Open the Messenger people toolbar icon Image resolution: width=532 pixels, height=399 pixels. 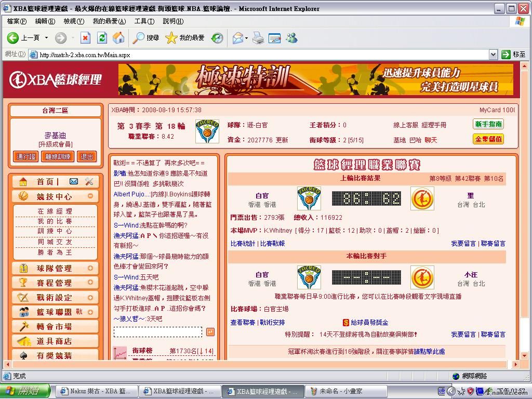point(291,37)
